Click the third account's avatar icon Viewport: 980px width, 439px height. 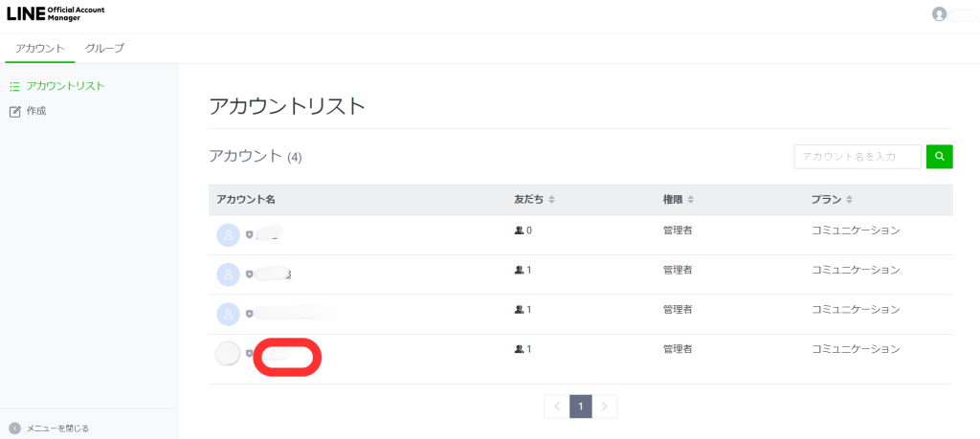point(228,314)
